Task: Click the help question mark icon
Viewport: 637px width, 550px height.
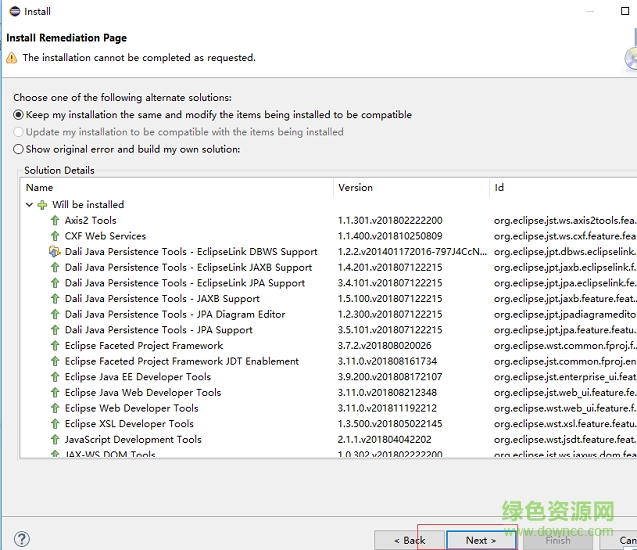Action: tap(22, 539)
